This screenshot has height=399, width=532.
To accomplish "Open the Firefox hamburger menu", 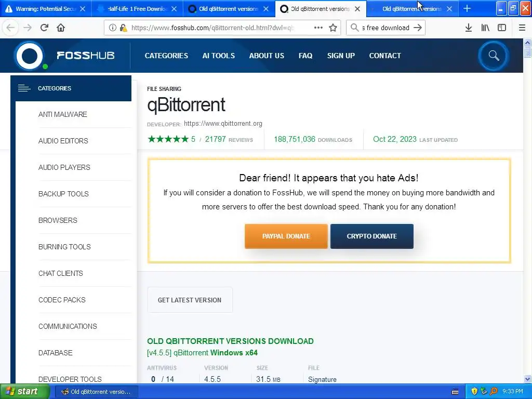I will coord(522,28).
